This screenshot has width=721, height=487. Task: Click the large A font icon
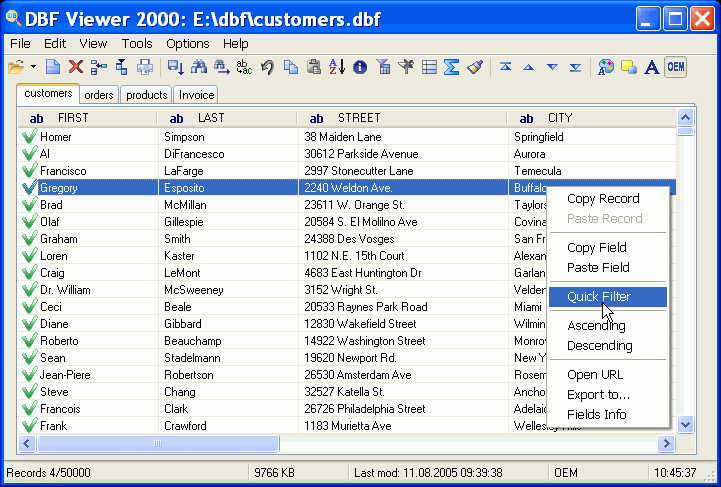652,67
